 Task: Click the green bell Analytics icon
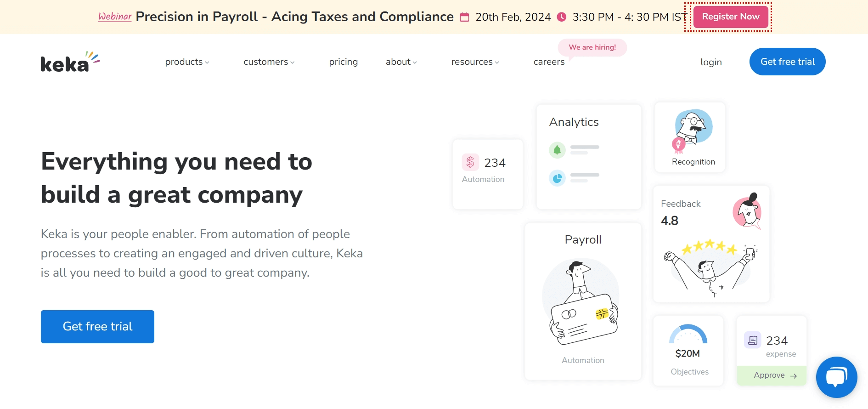tap(557, 150)
